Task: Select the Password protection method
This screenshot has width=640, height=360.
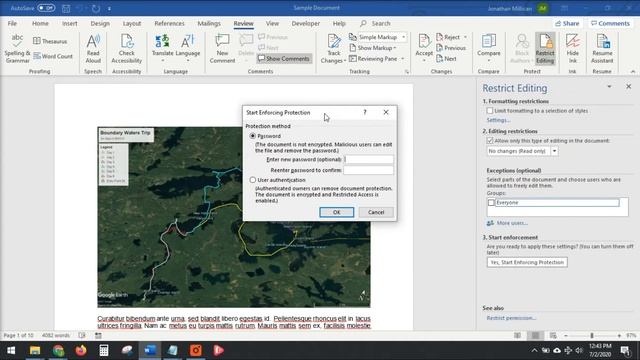Action: [253, 136]
